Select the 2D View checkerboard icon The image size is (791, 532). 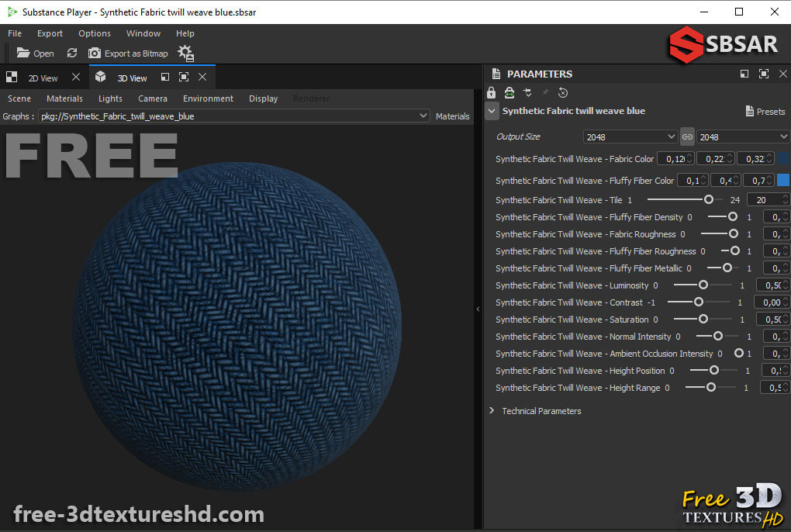[11, 77]
